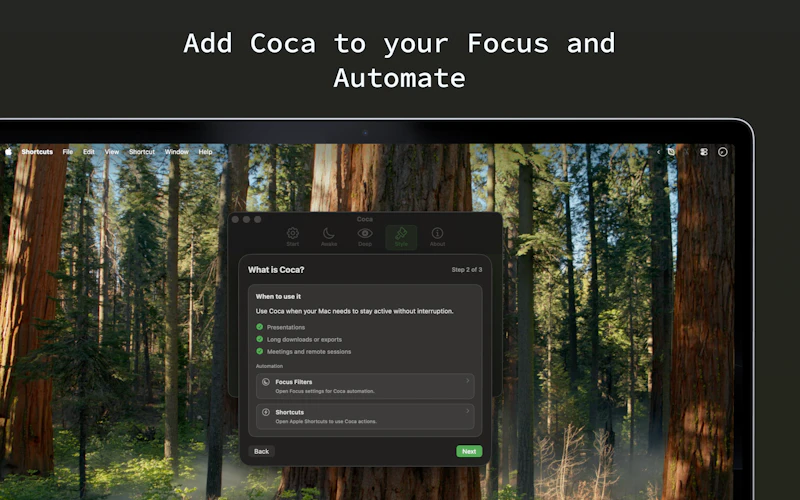Expand the Focus Filters row chevron
Image resolution: width=800 pixels, height=500 pixels.
click(467, 381)
